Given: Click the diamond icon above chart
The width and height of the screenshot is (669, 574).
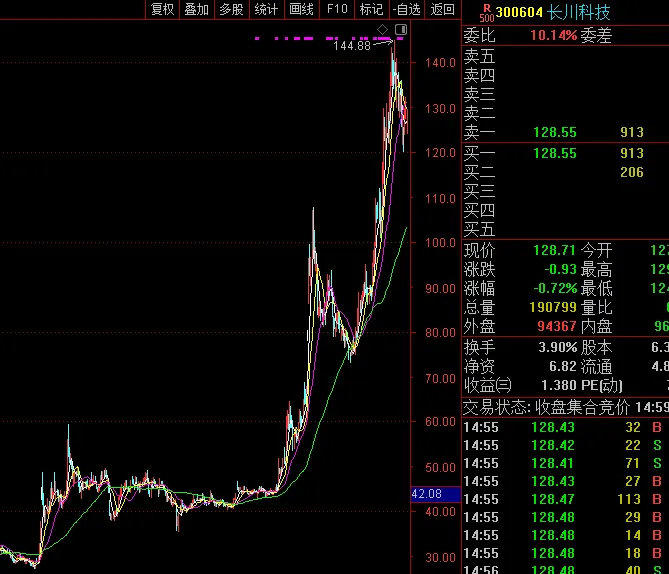Looking at the screenshot, I should click(x=382, y=29).
